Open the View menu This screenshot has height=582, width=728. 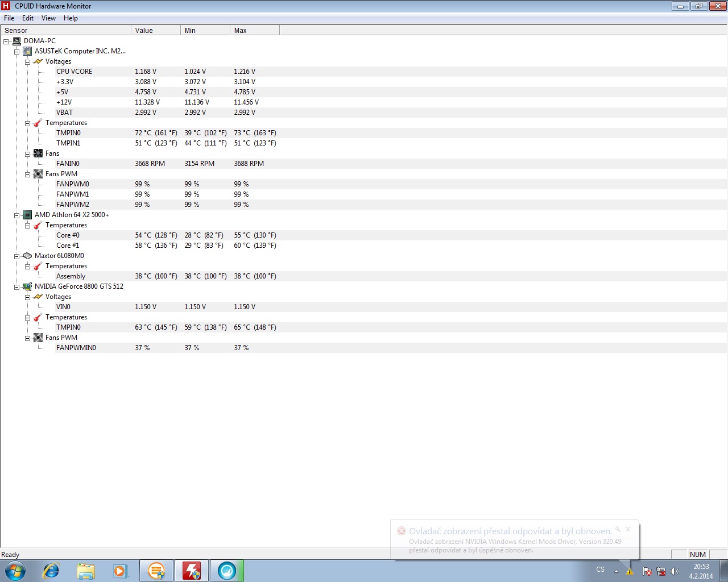[x=49, y=18]
